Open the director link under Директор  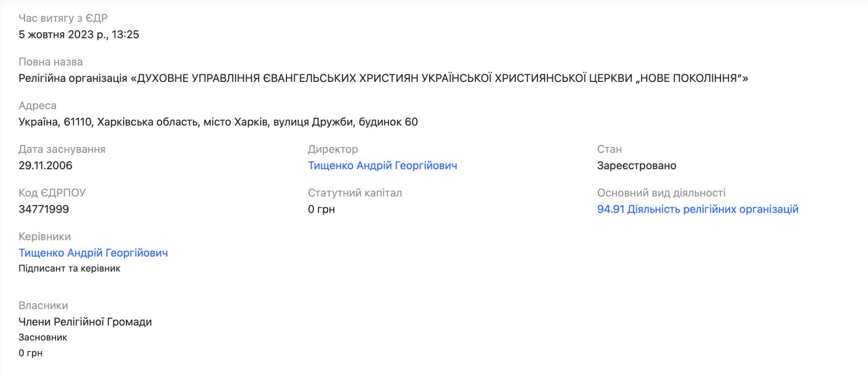tap(382, 165)
